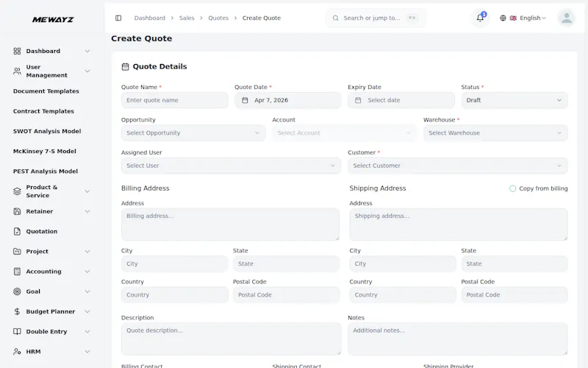Open the Select Opportunity dropdown
The image size is (588, 368).
coord(193,133)
